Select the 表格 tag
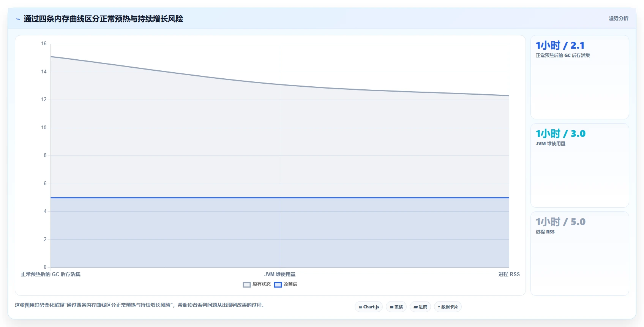 (x=396, y=307)
